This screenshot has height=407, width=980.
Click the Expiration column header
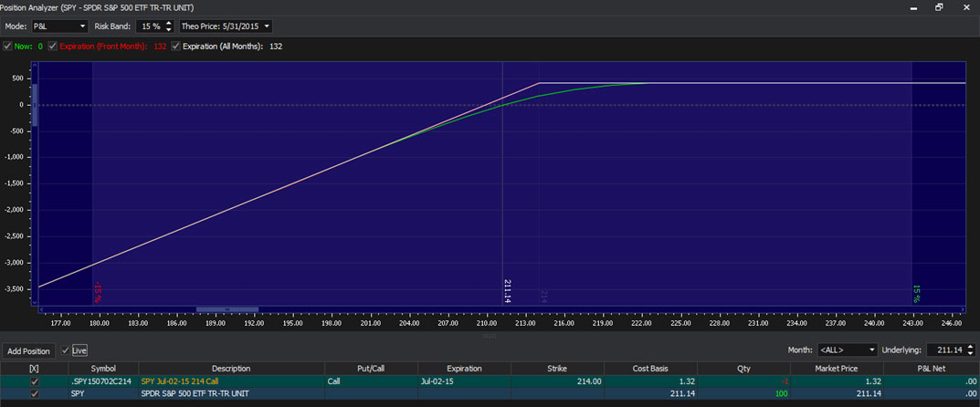pos(464,369)
